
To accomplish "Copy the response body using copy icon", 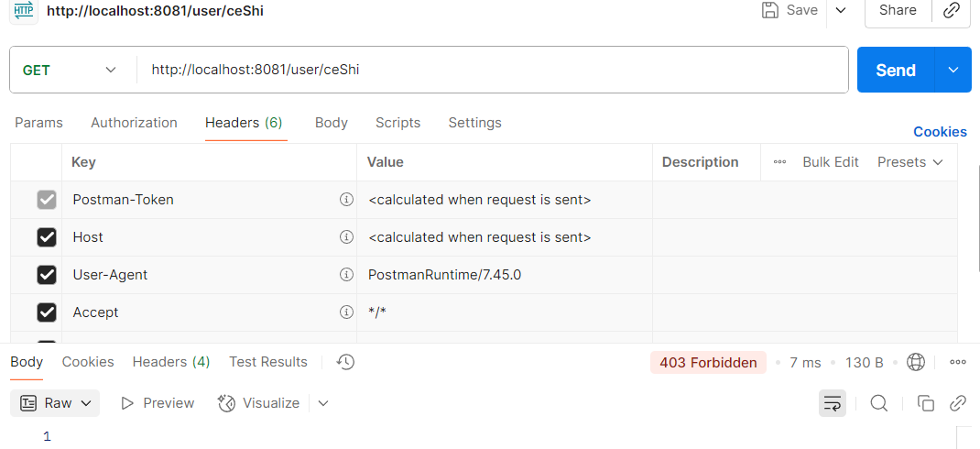I will tap(926, 403).
